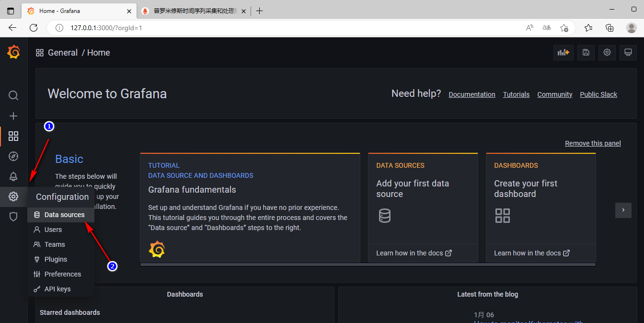Viewport: 644px width, 323px height.
Task: Click the Welcome to Grafana heading
Action: pos(107,93)
